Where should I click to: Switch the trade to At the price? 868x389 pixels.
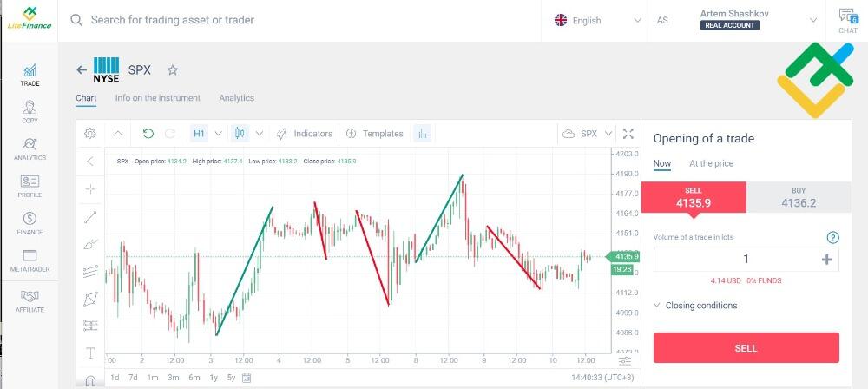point(711,163)
